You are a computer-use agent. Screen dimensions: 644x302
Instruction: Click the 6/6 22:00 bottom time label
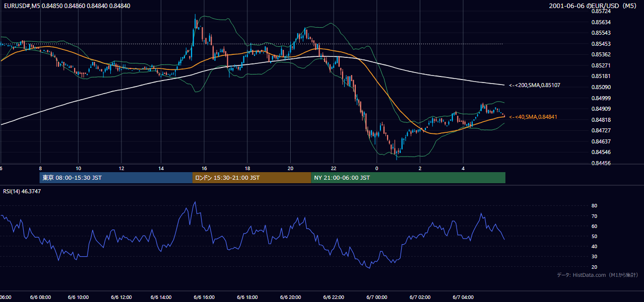pyautogui.click(x=333, y=297)
